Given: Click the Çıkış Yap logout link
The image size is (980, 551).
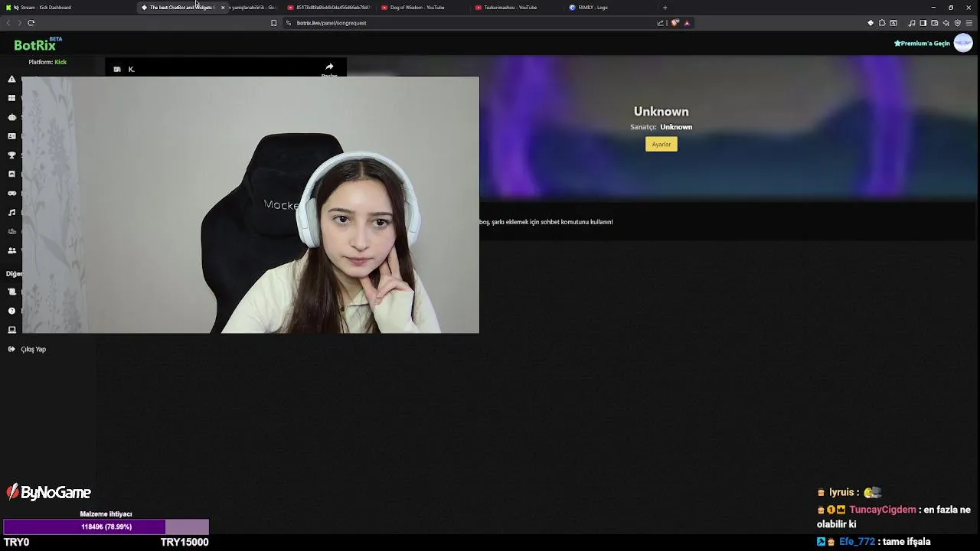Looking at the screenshot, I should (28, 349).
